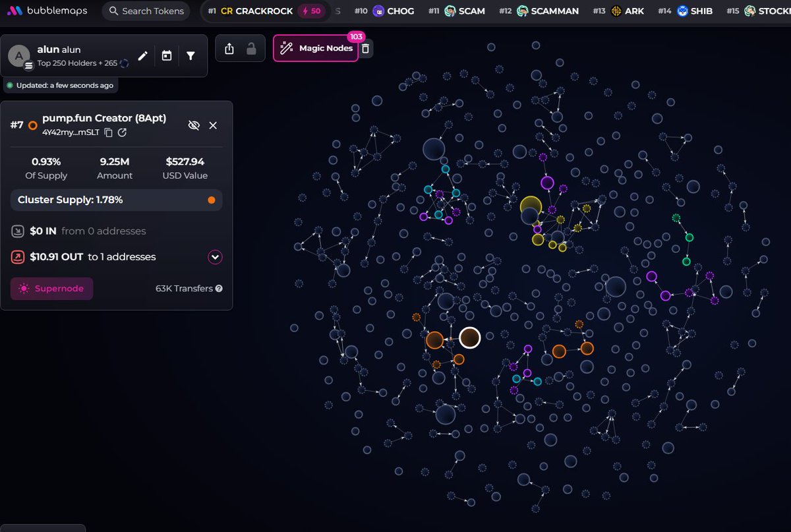
Task: Click the alun token avatar
Action: [19, 56]
